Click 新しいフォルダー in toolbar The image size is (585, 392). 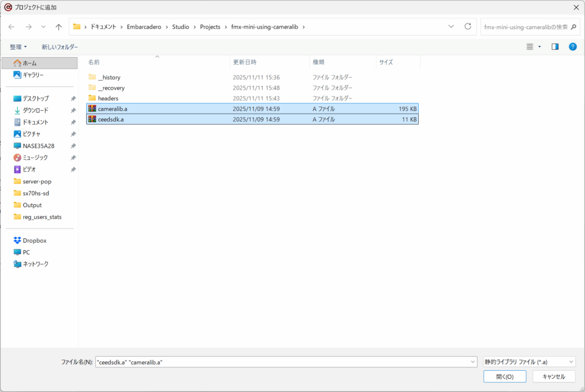click(x=59, y=47)
